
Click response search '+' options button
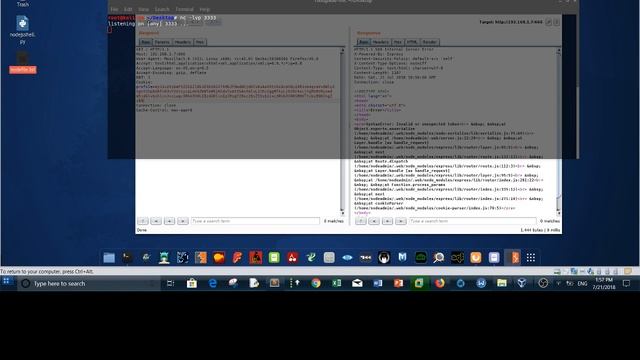387,221
